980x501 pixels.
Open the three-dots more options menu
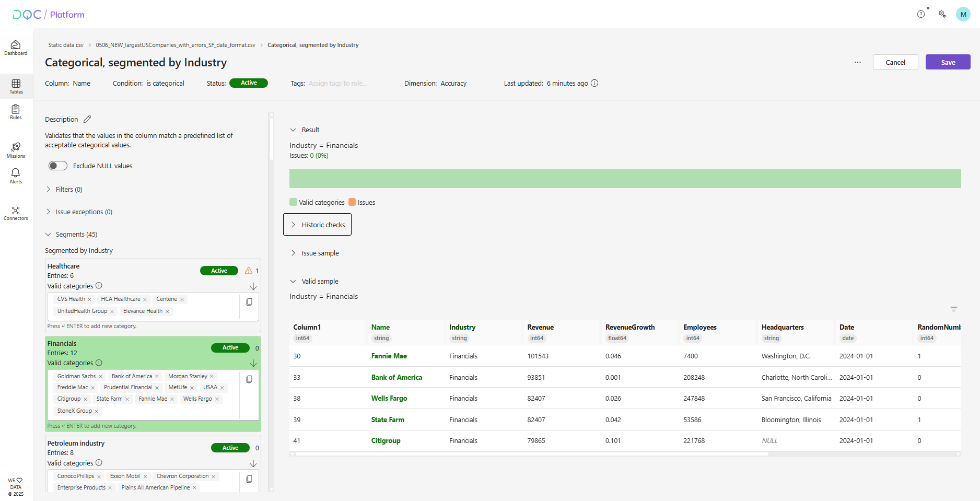pyautogui.click(x=857, y=62)
